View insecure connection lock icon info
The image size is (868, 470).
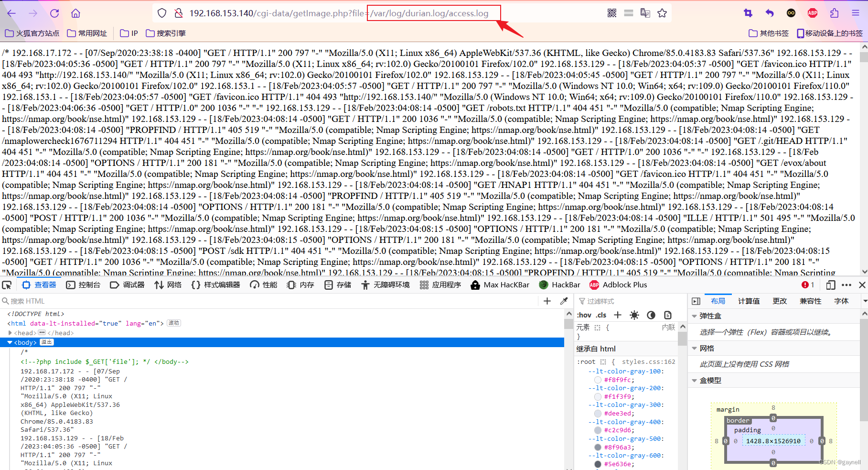pos(179,13)
